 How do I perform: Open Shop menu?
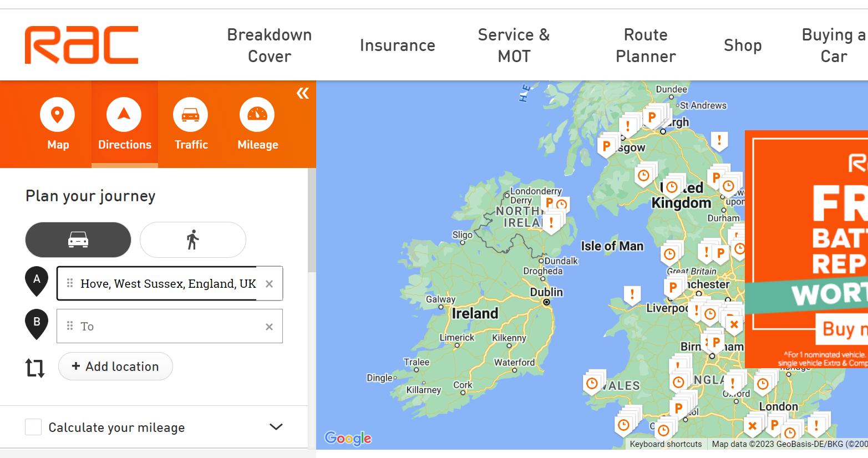pos(743,45)
